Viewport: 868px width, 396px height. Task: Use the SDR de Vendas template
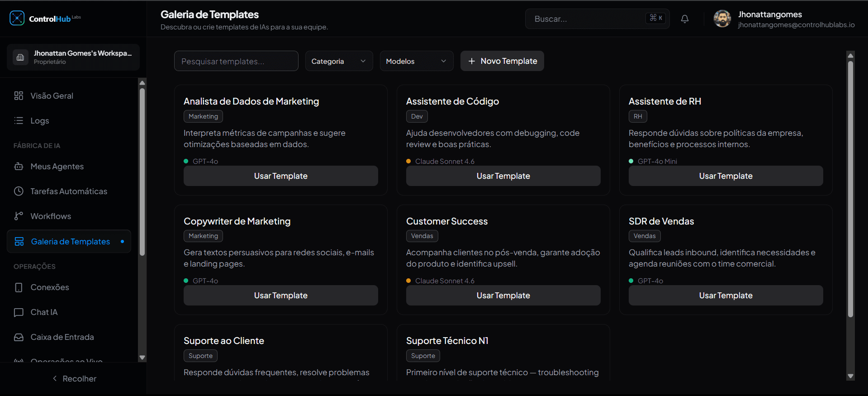pyautogui.click(x=726, y=295)
